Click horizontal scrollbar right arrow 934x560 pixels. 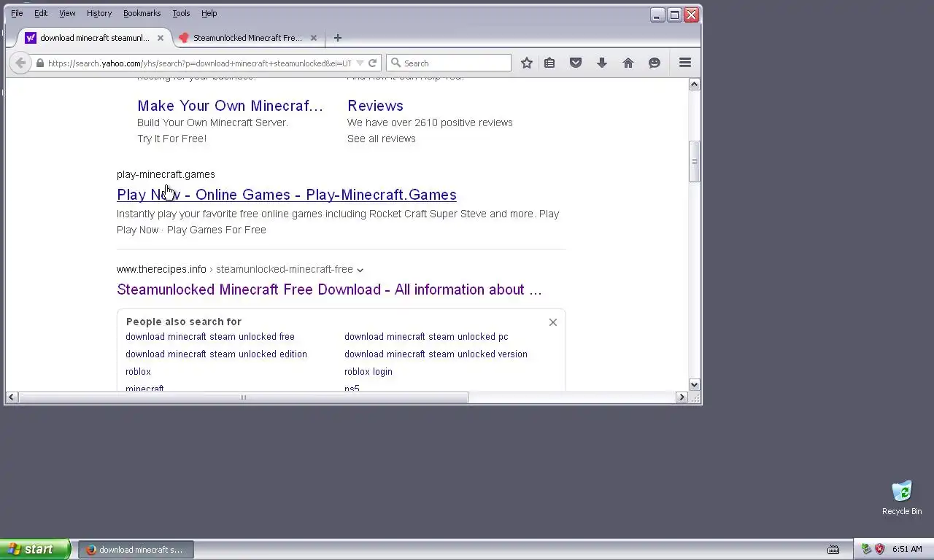pyautogui.click(x=682, y=397)
